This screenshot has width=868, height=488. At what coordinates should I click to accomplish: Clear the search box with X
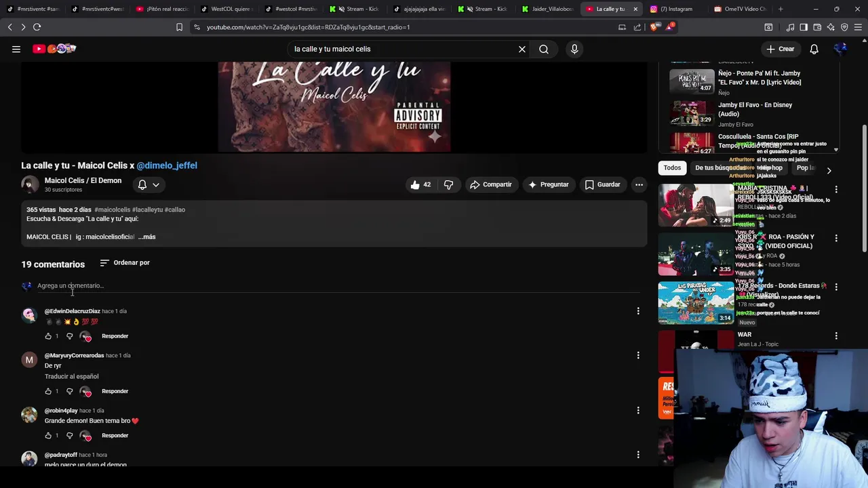pos(522,49)
